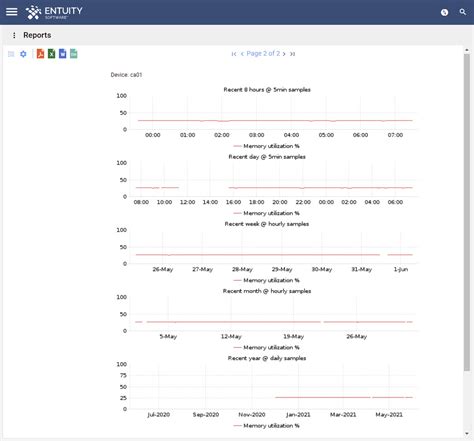Export report as Word document

[62, 54]
